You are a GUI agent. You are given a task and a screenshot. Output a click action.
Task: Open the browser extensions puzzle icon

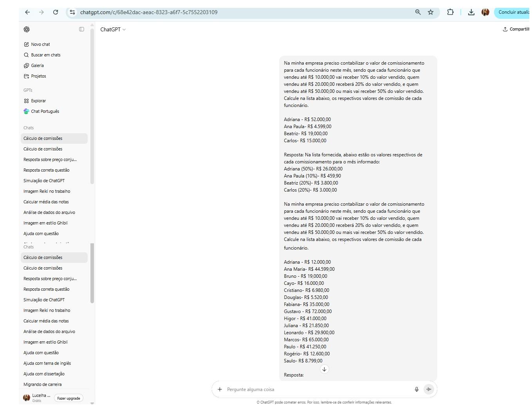click(x=450, y=12)
